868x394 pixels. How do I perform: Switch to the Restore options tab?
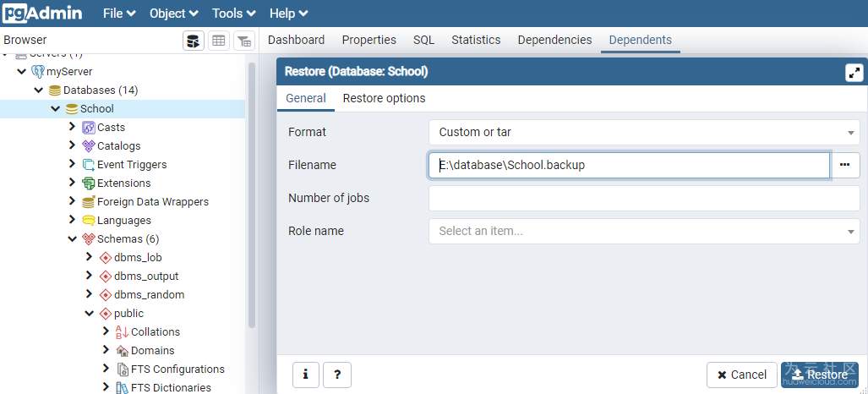(384, 98)
